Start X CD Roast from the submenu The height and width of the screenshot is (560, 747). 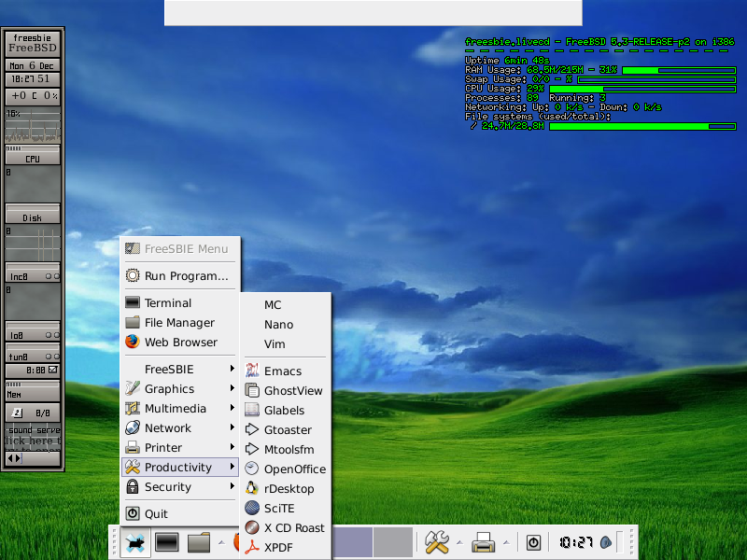[285, 527]
